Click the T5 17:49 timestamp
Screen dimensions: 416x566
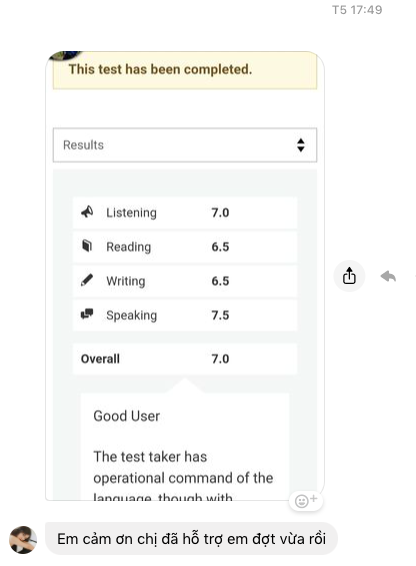point(357,10)
